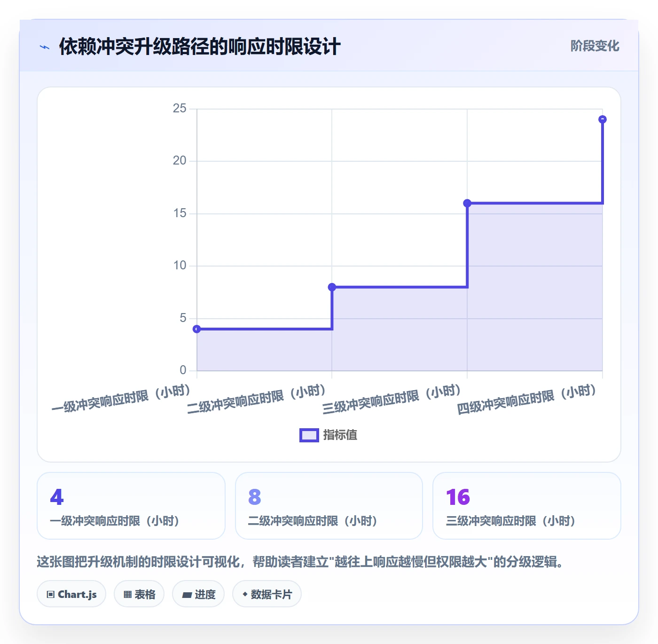Viewport: 658px width, 644px height.
Task: Click the 进度 tag chip
Action: pos(198,594)
